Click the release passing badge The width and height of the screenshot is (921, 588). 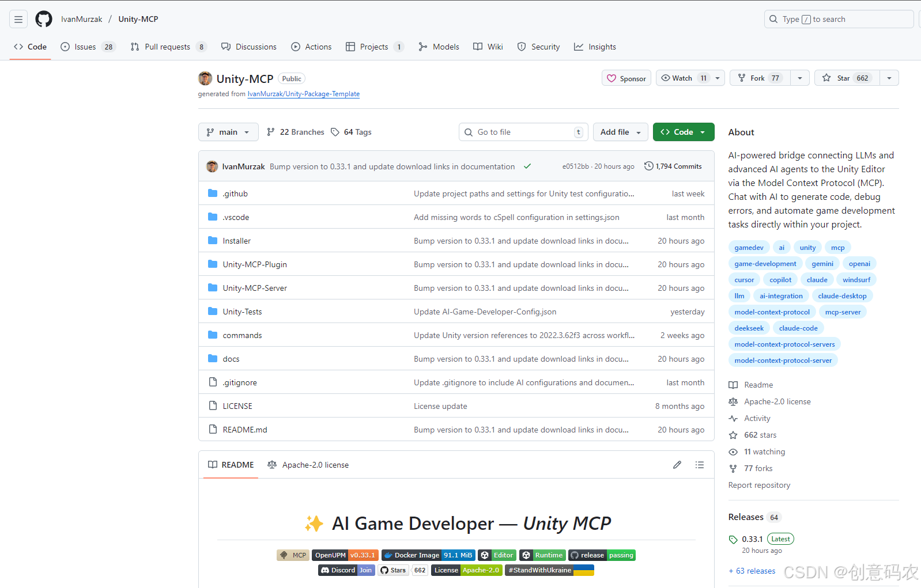pos(602,555)
